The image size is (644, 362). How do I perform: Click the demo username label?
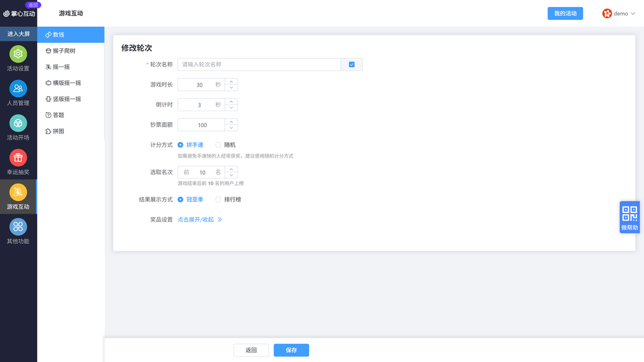pyautogui.click(x=621, y=14)
